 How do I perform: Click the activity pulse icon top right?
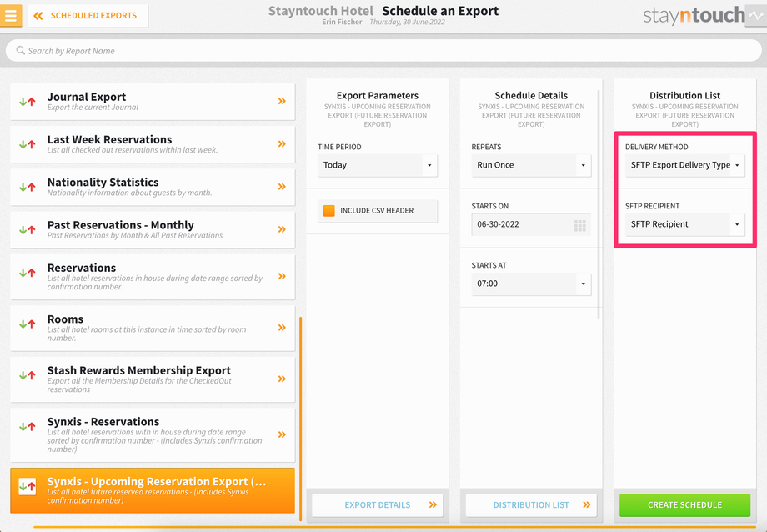click(756, 16)
